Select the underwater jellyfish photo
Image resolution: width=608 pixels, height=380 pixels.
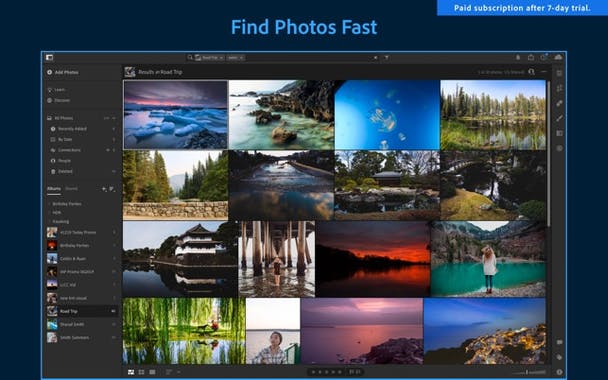[x=387, y=115]
